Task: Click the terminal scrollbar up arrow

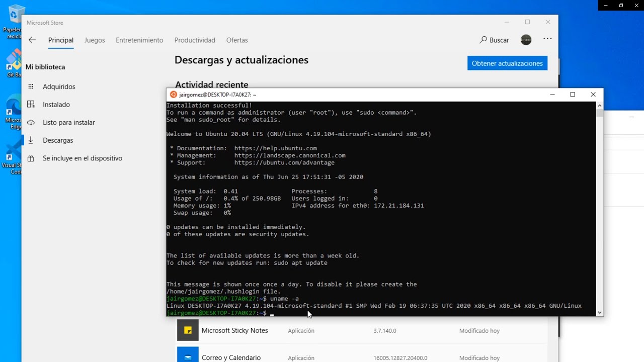Action: (599, 106)
